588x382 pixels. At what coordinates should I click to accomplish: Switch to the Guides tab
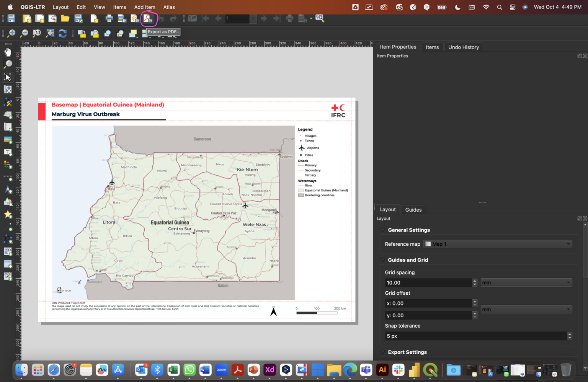(413, 210)
